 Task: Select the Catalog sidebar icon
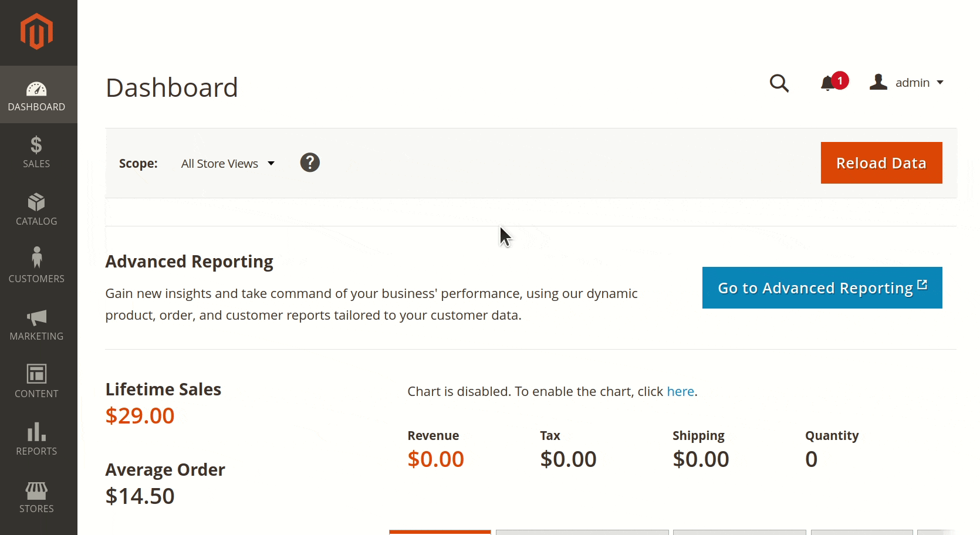click(x=36, y=202)
